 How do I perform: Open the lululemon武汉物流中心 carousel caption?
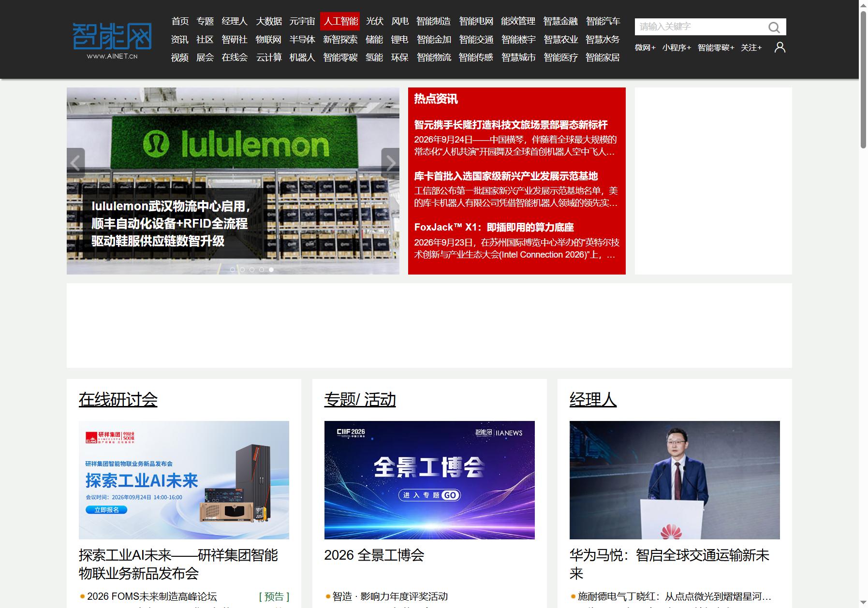pos(175,223)
